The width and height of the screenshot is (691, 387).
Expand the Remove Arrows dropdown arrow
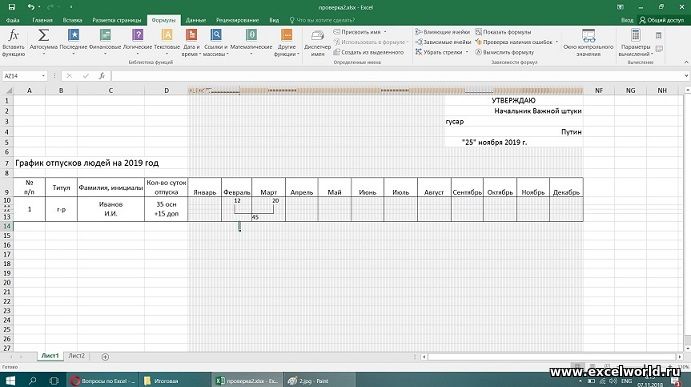tap(467, 52)
